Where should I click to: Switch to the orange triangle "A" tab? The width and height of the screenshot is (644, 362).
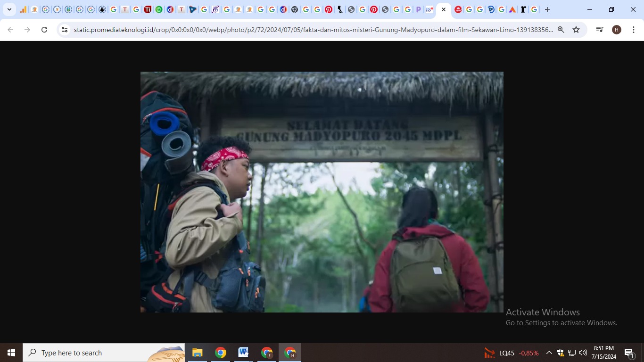(512, 9)
